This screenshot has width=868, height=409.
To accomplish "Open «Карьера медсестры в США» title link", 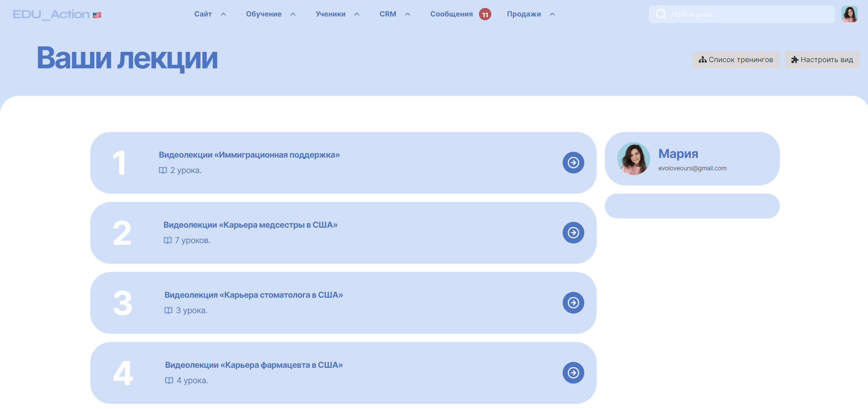I will pos(250,225).
